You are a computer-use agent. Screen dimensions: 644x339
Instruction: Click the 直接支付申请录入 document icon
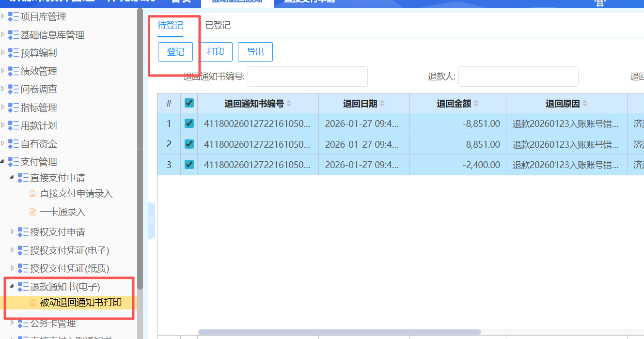(x=33, y=194)
